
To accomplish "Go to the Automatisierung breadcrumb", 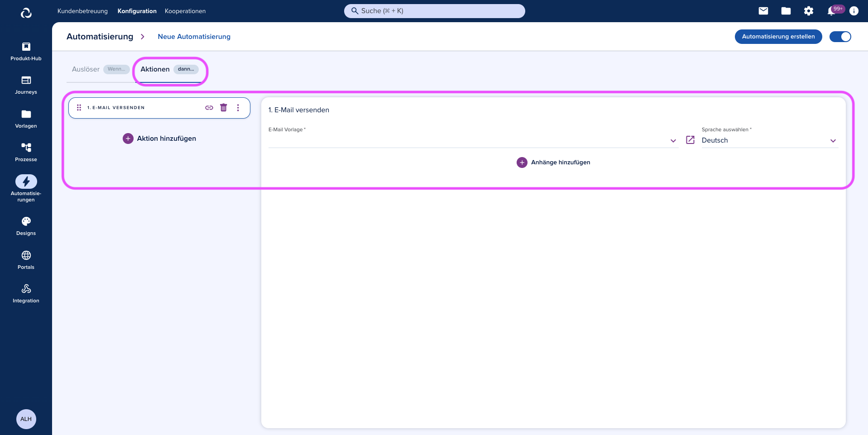I will point(100,37).
